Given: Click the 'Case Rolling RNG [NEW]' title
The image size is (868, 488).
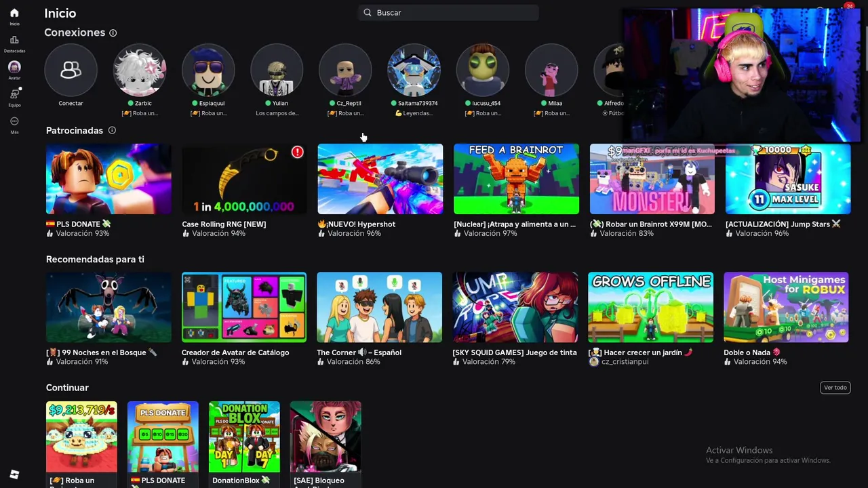Looking at the screenshot, I should pyautogui.click(x=224, y=224).
